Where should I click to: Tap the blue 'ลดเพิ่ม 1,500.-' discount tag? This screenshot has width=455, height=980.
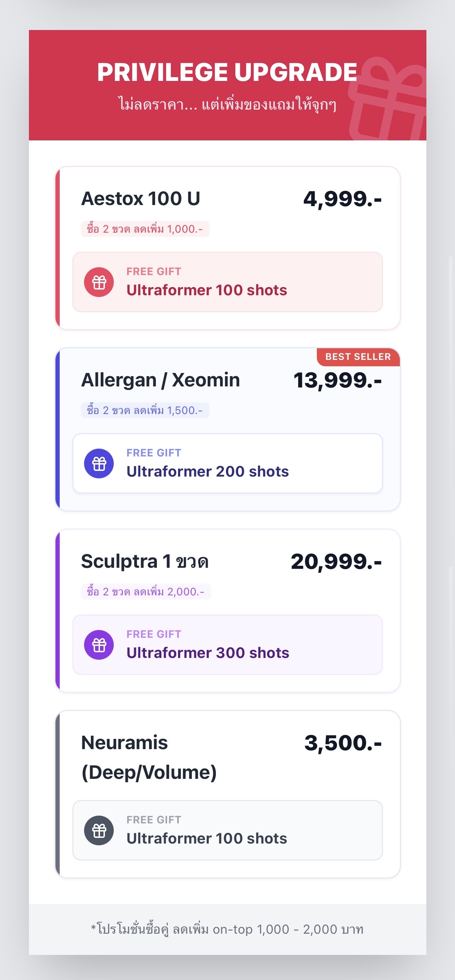[x=145, y=410]
